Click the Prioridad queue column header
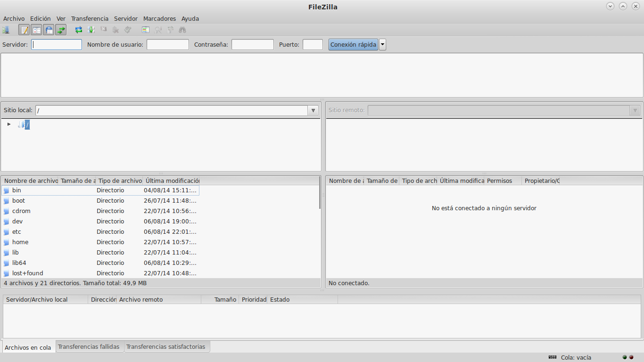The width and height of the screenshot is (644, 362). click(x=254, y=300)
